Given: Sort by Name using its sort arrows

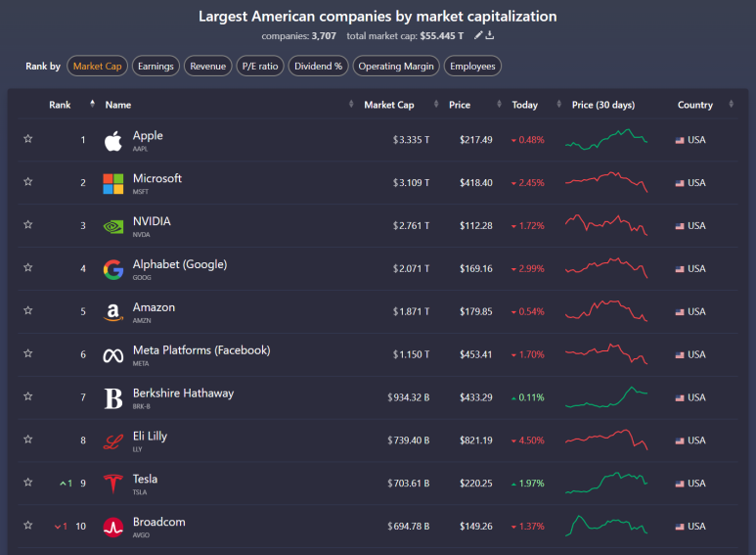Looking at the screenshot, I should 351,104.
